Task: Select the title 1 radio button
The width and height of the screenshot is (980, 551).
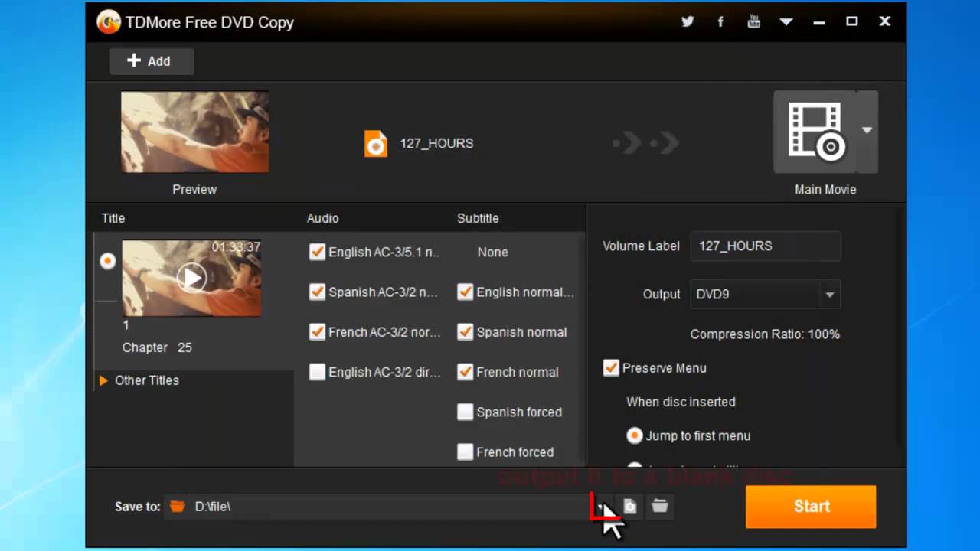Action: 108,261
